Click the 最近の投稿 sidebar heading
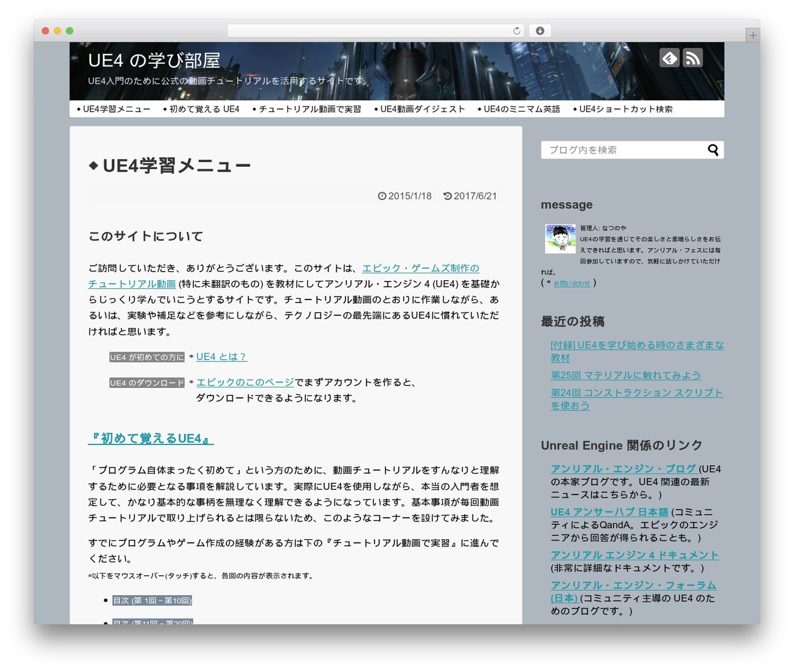This screenshot has height=672, width=794. click(x=573, y=321)
